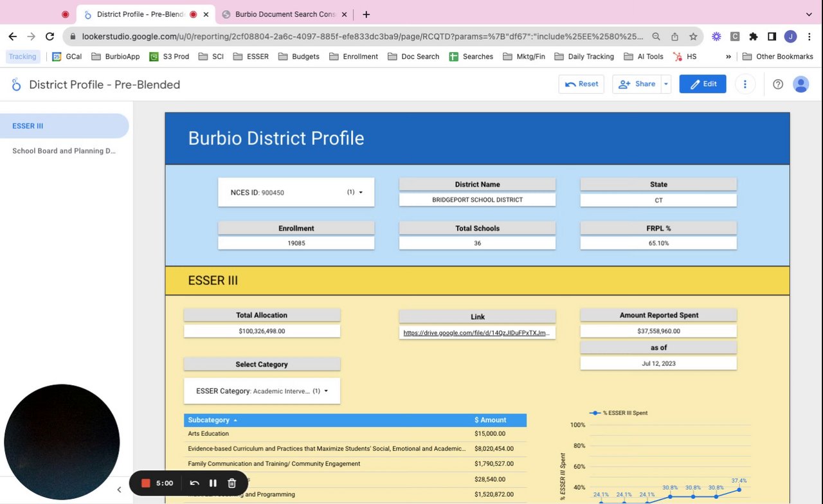Click the Edit button
The height and width of the screenshot is (504, 823).
pos(703,84)
